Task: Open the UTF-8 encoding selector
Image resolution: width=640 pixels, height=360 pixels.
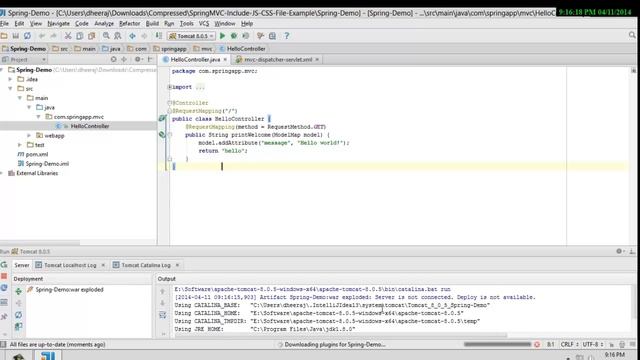Action: (x=593, y=344)
